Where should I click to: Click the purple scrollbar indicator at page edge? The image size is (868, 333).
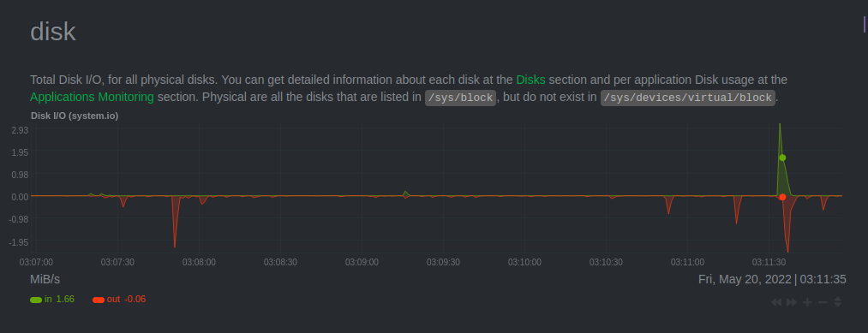[864, 25]
